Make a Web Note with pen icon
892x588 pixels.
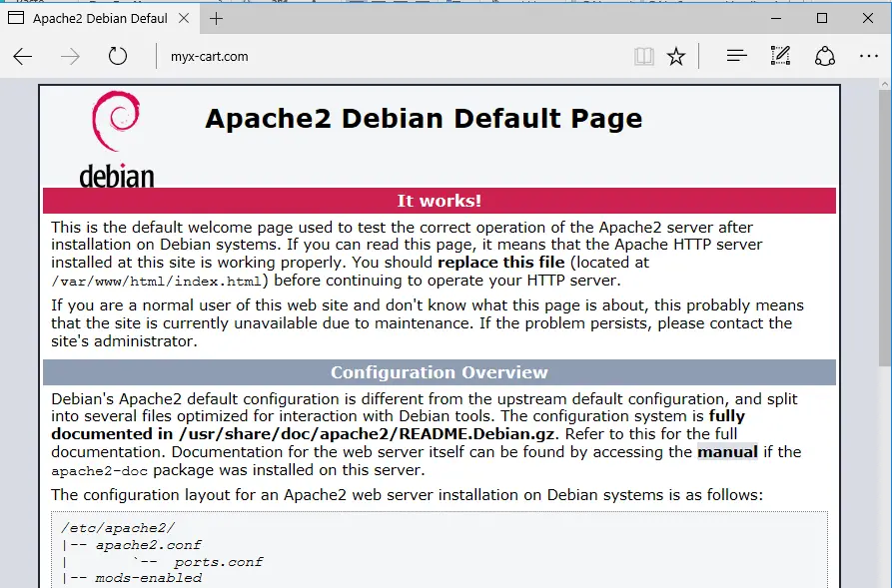[x=780, y=56]
